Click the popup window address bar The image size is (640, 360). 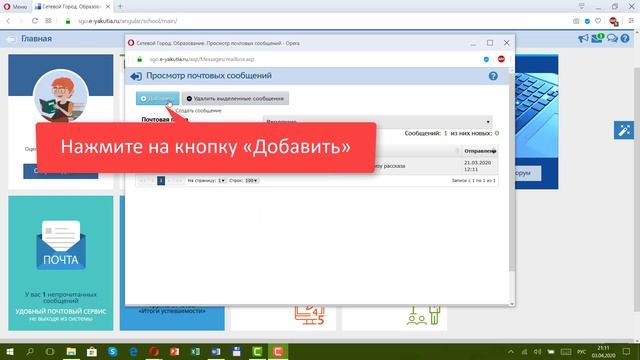click(x=310, y=59)
